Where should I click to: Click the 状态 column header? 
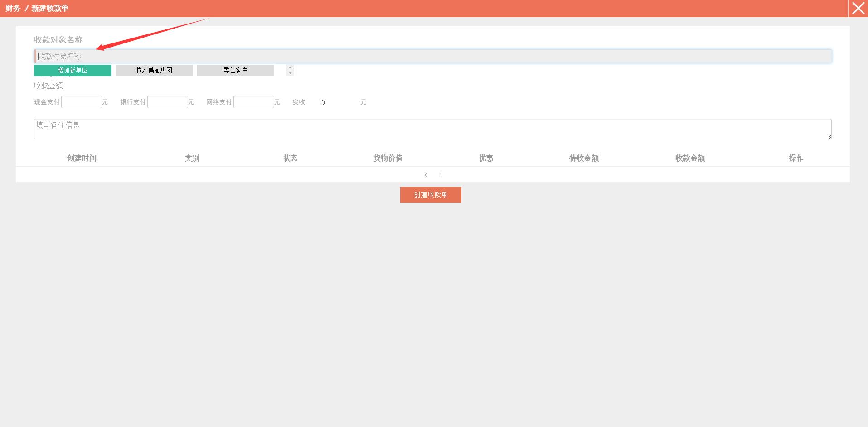coord(290,158)
